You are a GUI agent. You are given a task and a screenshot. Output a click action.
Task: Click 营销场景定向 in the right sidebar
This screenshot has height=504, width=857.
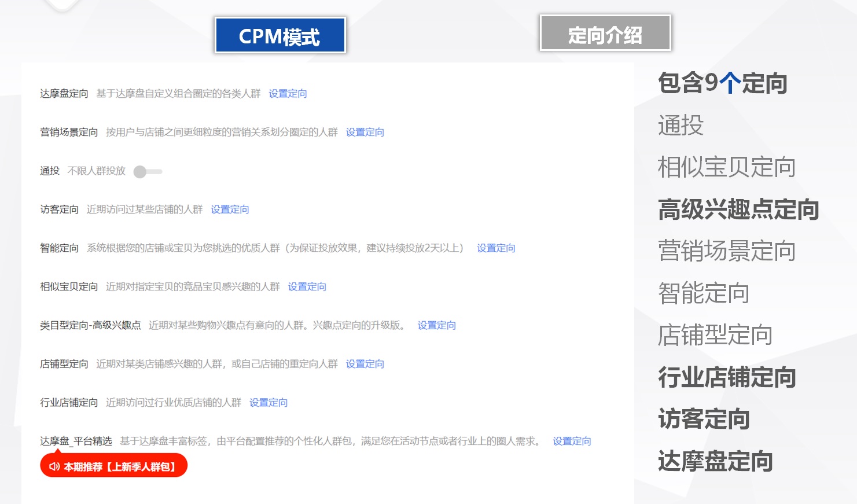(x=727, y=251)
